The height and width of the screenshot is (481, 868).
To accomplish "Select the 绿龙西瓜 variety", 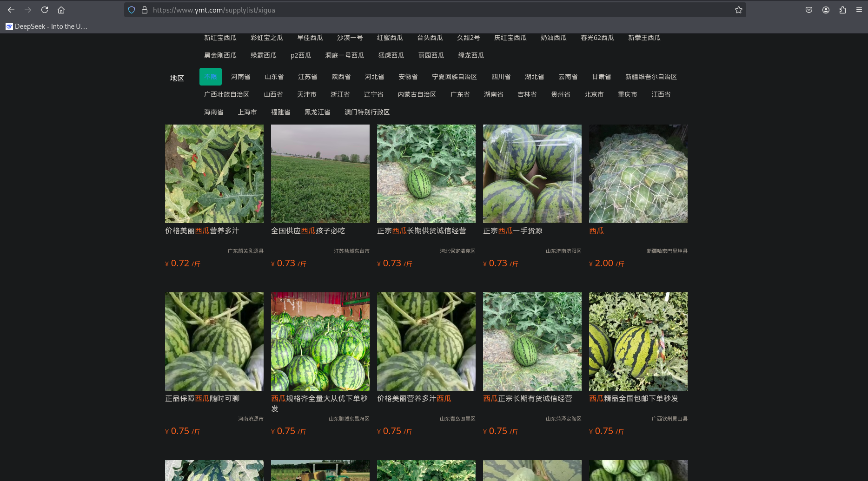I will [471, 55].
